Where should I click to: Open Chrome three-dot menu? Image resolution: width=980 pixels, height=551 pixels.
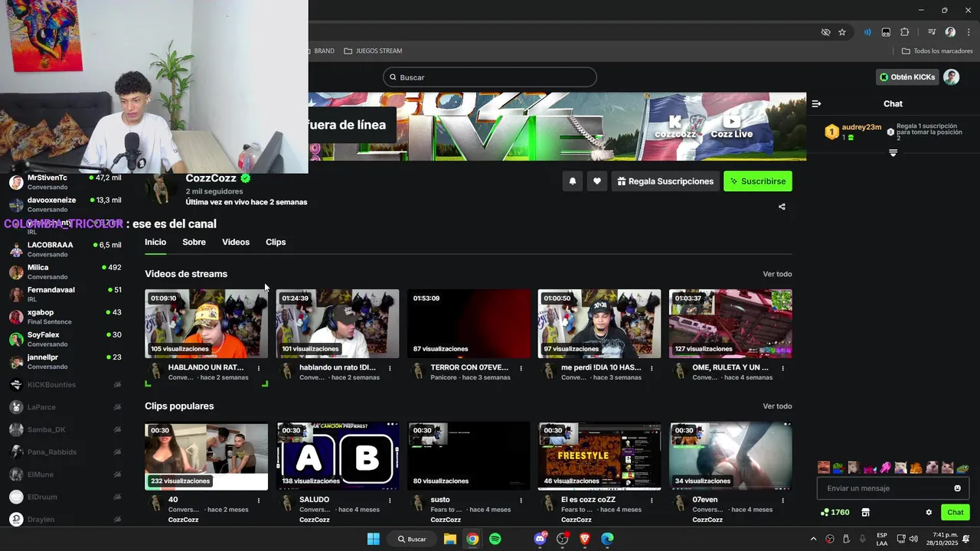[x=969, y=32]
